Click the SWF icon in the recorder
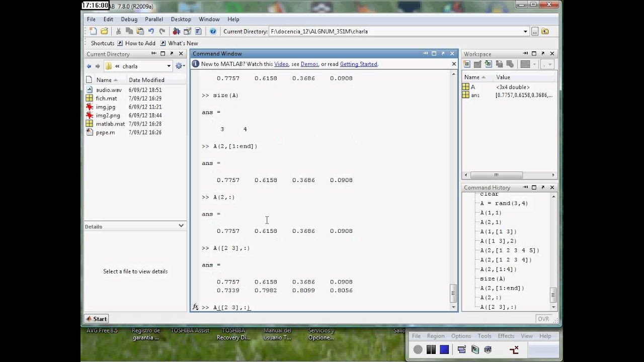 [488, 349]
